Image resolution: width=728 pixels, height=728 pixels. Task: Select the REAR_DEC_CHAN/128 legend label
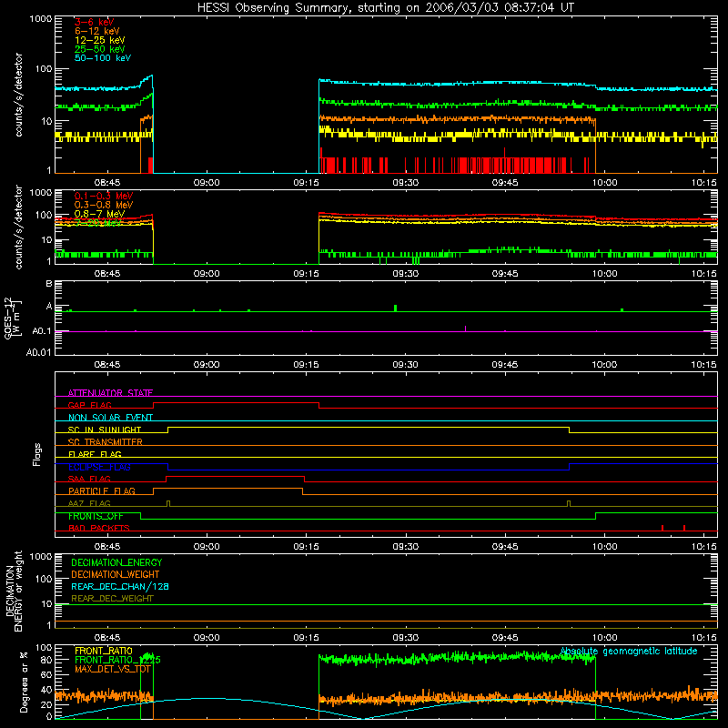[120, 586]
